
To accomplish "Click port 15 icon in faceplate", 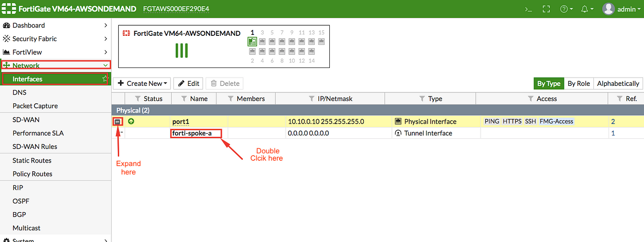I will (x=321, y=41).
